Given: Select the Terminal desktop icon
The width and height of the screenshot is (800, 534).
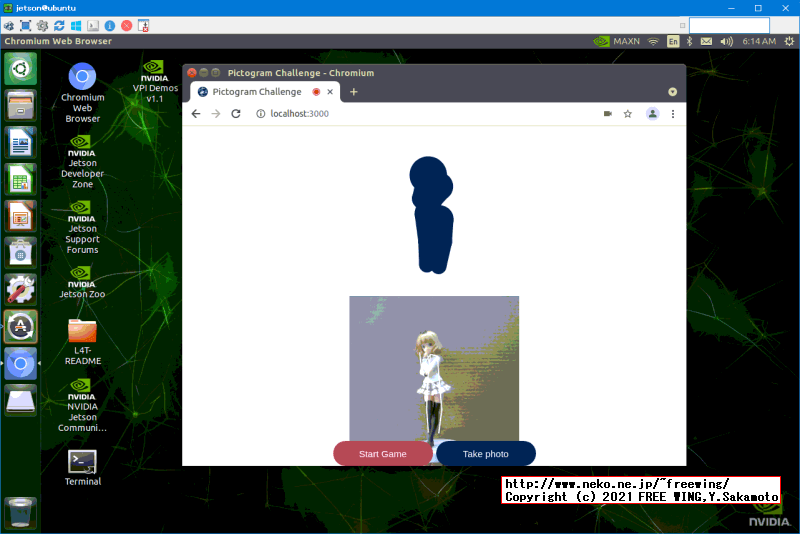Looking at the screenshot, I should coord(82,467).
